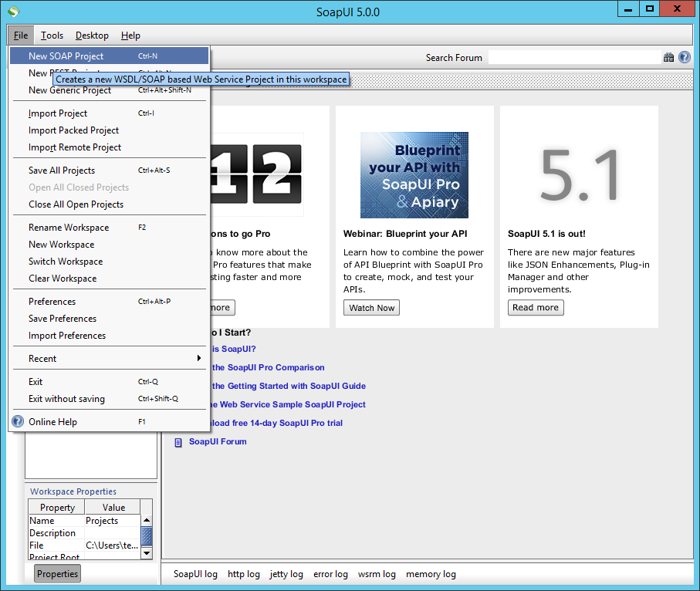The width and height of the screenshot is (700, 591).
Task: Select Switch Workspace
Action: (109, 262)
